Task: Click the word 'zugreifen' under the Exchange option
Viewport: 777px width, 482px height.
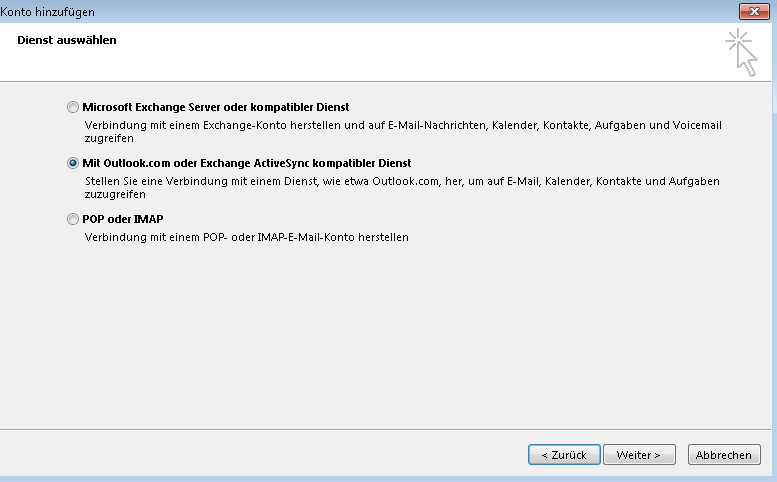Action: tap(109, 138)
